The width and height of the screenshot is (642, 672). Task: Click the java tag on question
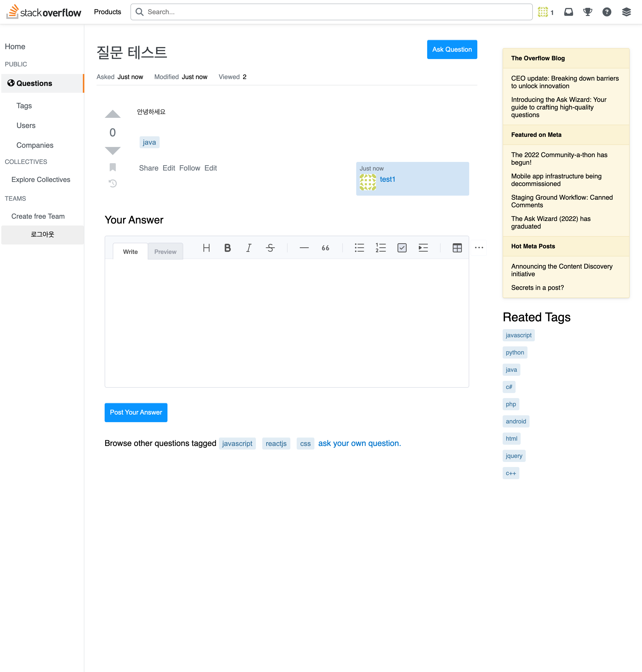click(149, 142)
